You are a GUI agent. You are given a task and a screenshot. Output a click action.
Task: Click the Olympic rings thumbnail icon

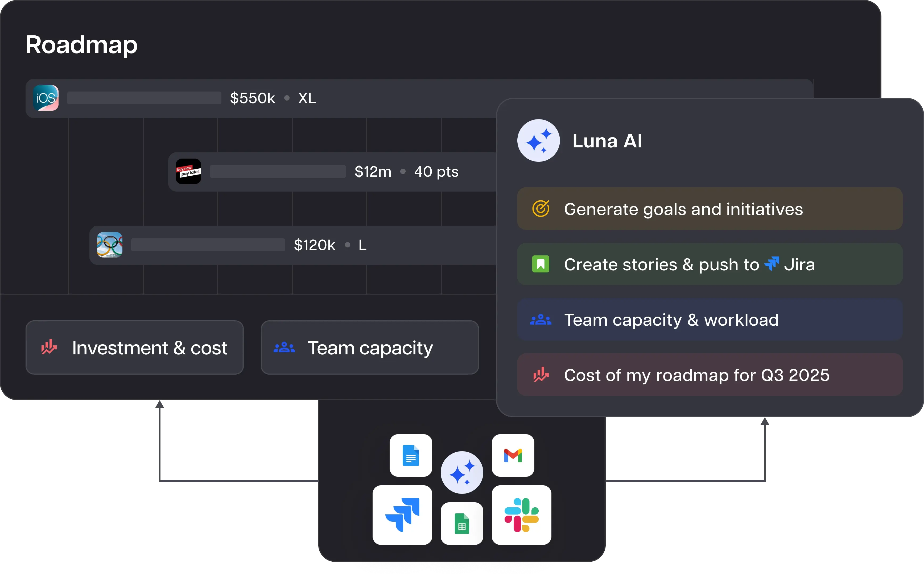[x=110, y=245]
